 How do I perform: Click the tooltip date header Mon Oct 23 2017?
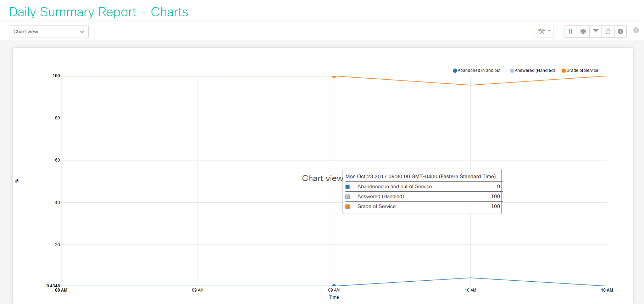point(421,176)
